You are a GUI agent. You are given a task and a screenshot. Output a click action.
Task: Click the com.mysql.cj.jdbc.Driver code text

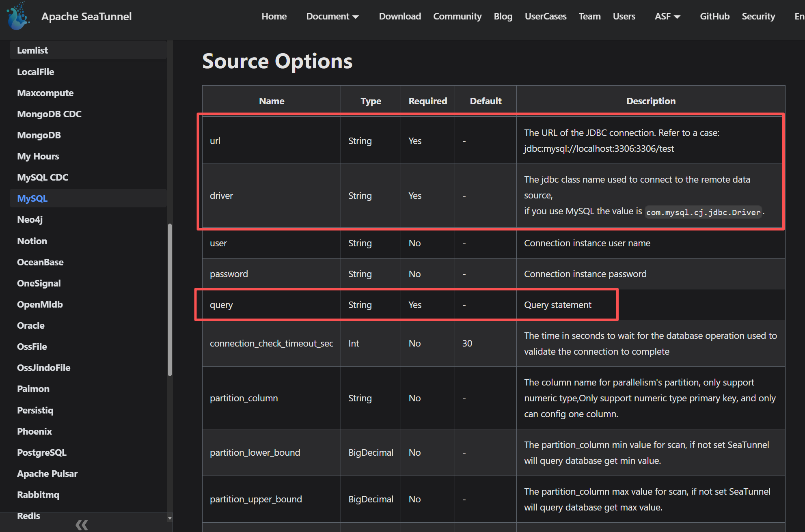(x=703, y=212)
